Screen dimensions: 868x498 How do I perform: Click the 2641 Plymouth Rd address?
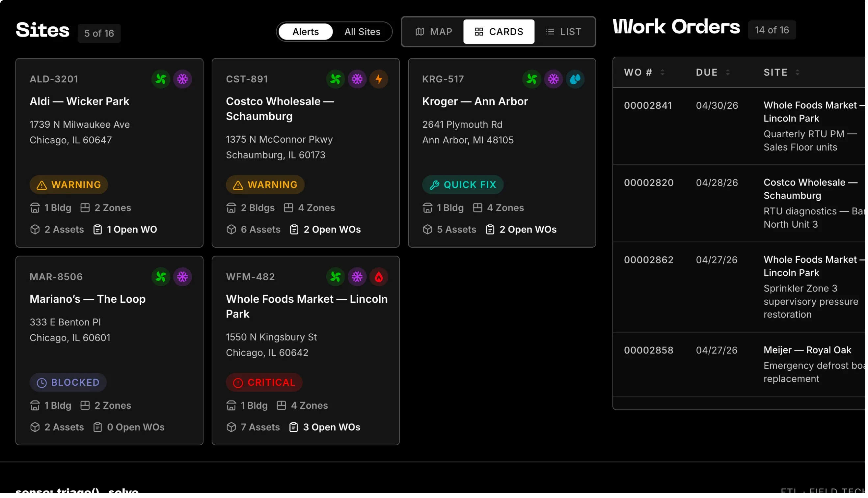[x=463, y=125]
